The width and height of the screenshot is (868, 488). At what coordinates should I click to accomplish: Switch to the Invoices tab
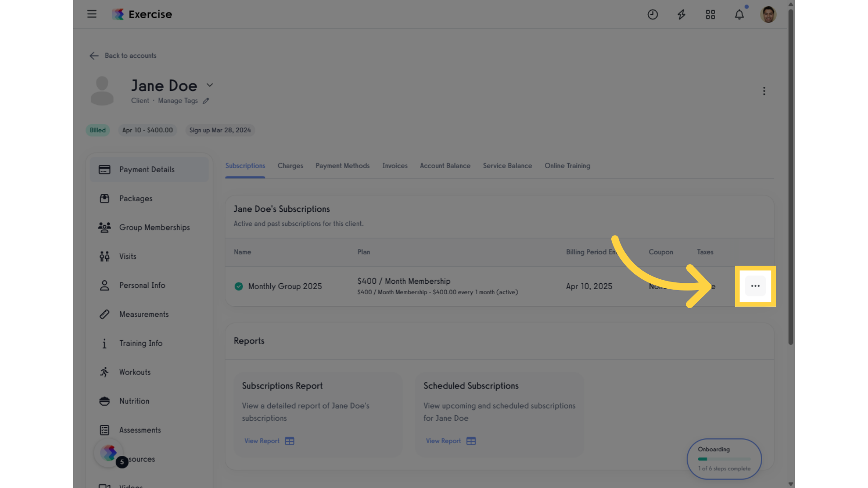[x=395, y=166]
